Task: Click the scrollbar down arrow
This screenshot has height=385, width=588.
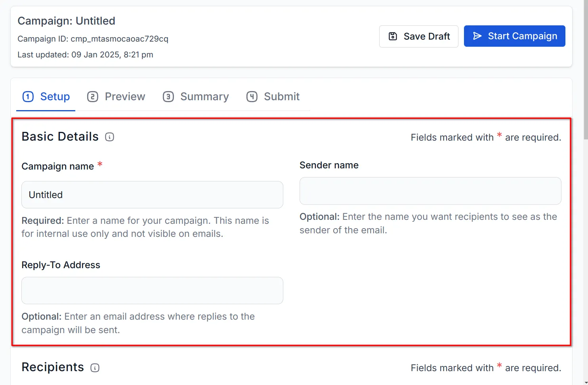Action: click(x=584, y=381)
